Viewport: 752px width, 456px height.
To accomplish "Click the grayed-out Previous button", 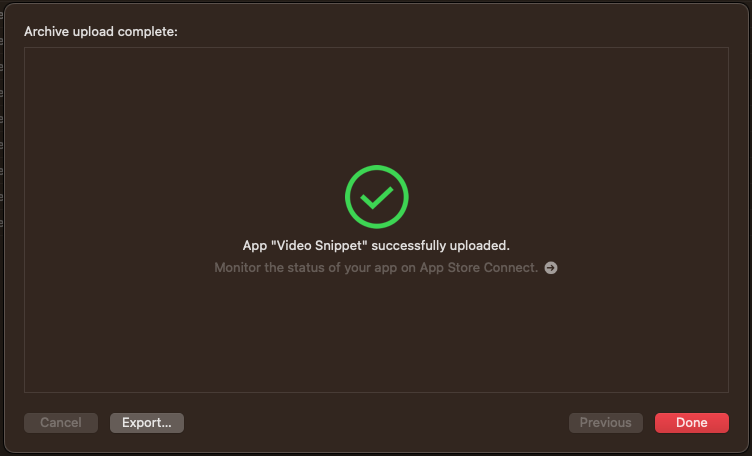I will point(605,422).
